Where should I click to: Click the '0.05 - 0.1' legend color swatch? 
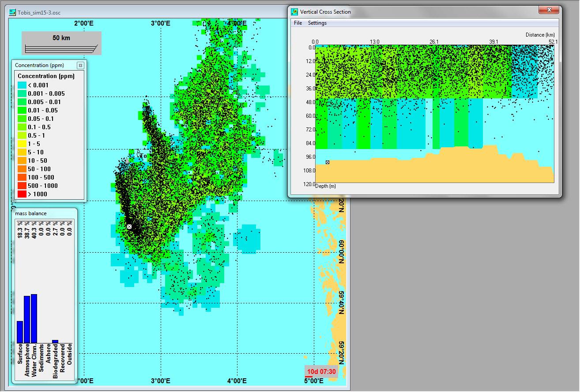(x=22, y=119)
